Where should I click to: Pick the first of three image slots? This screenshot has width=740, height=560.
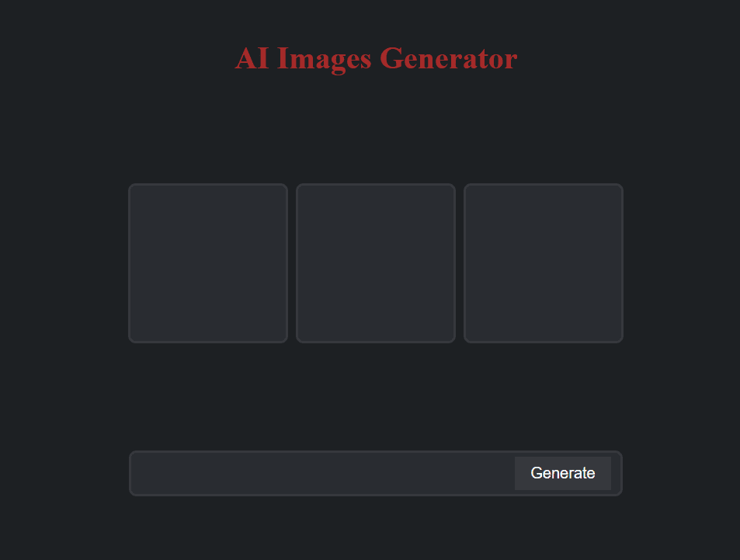(x=208, y=263)
